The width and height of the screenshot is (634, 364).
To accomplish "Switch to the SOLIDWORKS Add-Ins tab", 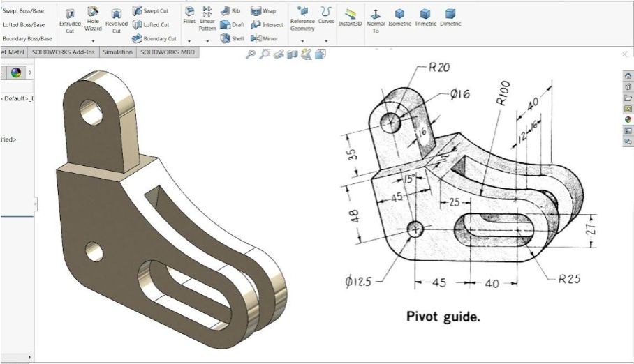I will (62, 52).
